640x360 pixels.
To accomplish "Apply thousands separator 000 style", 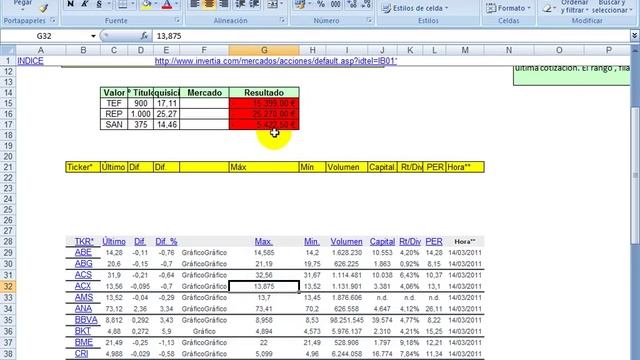I will [336, 4].
